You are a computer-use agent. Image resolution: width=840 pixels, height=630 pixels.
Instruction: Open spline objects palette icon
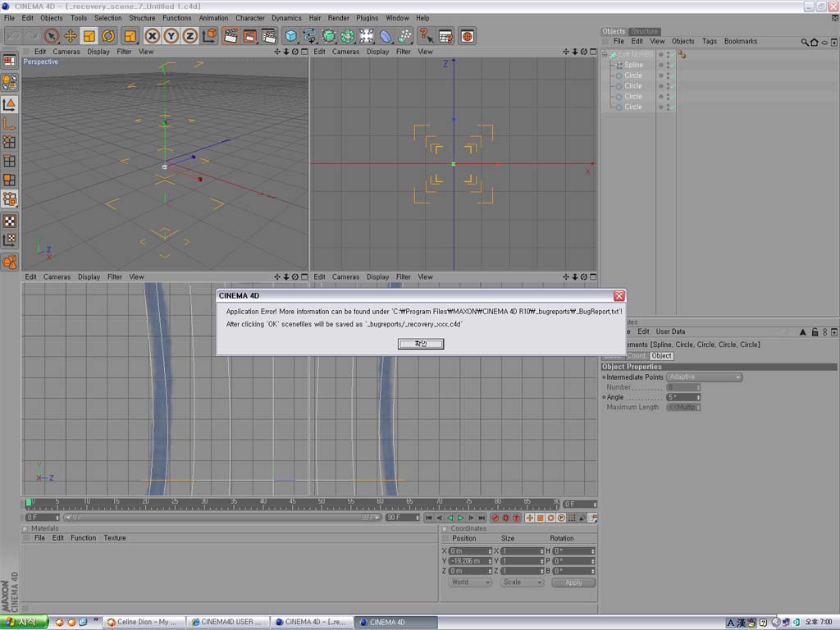[x=309, y=36]
